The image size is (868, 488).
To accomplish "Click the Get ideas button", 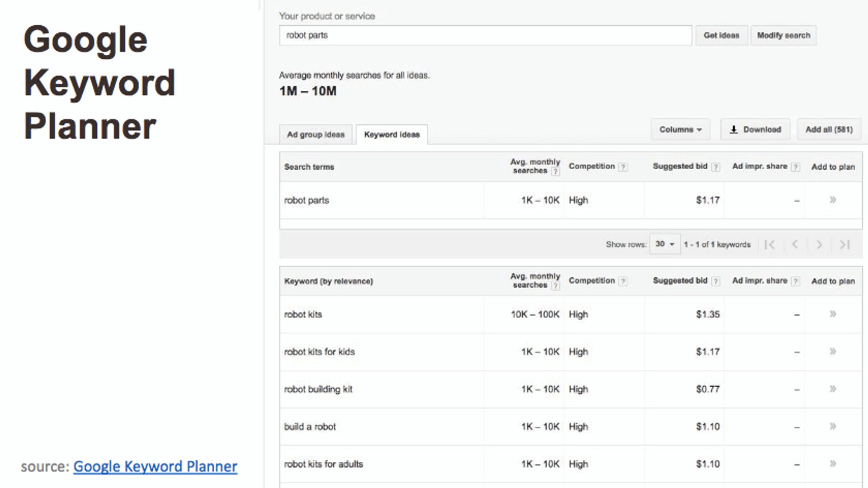I will pyautogui.click(x=721, y=35).
